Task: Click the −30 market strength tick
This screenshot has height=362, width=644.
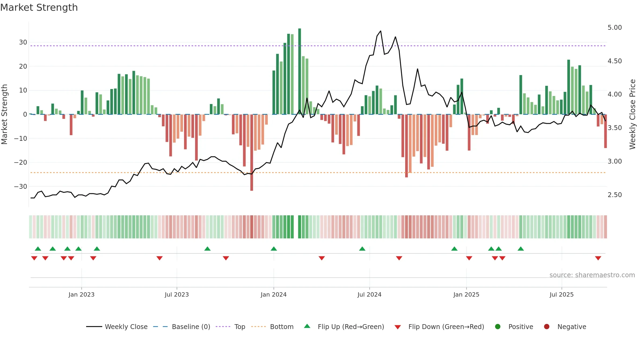Action: 20,186
